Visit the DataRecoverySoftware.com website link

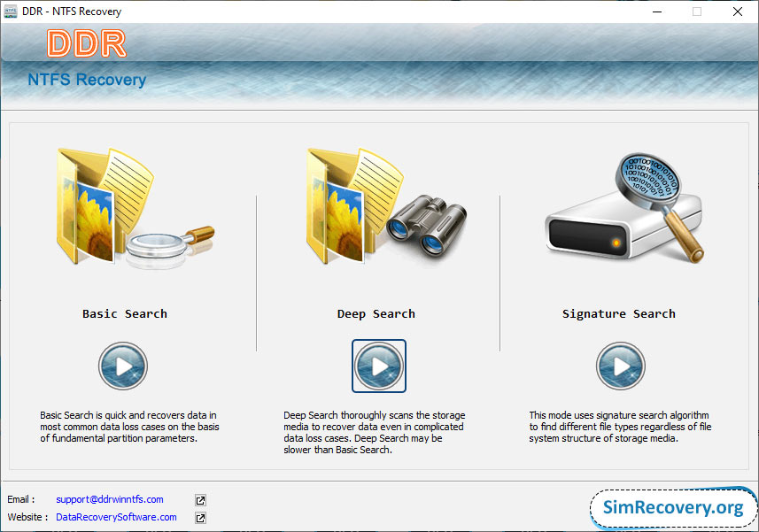116,518
